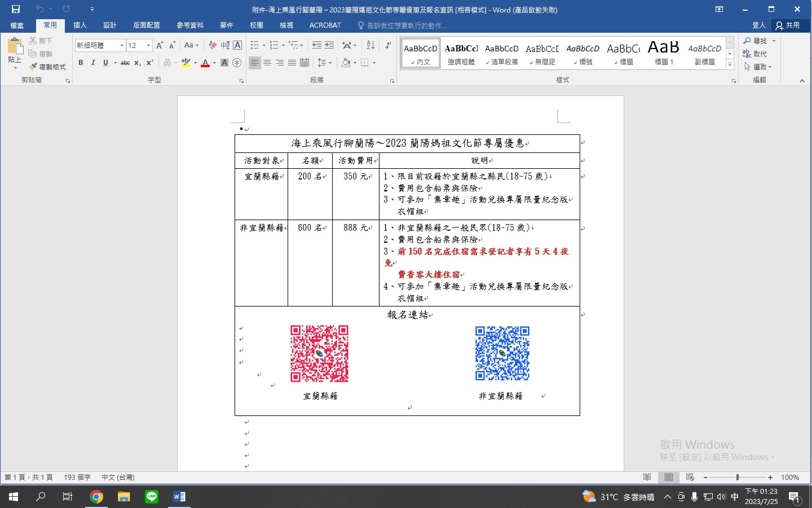Viewport: 812px width, 508px height.
Task: Toggle show paragraph marks
Action: (388, 45)
